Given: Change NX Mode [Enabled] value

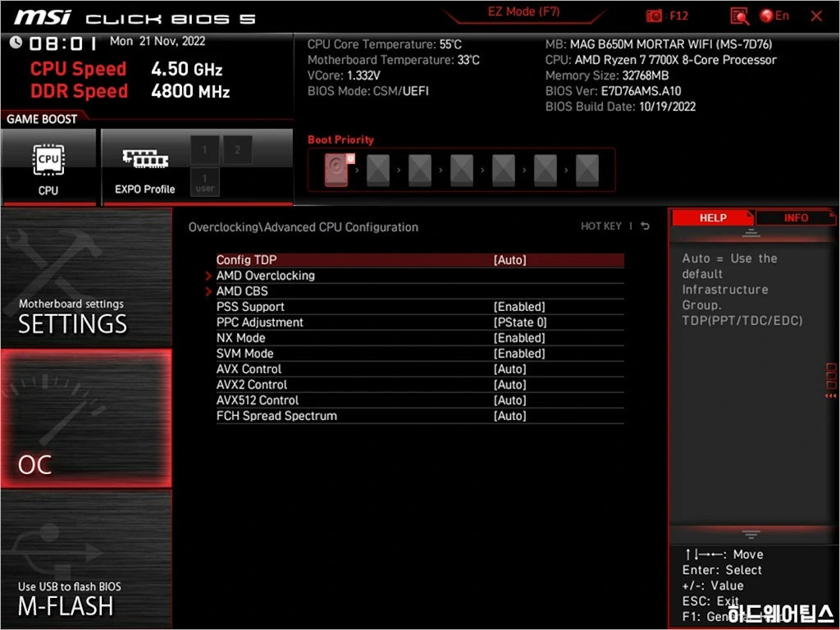Looking at the screenshot, I should 519,337.
